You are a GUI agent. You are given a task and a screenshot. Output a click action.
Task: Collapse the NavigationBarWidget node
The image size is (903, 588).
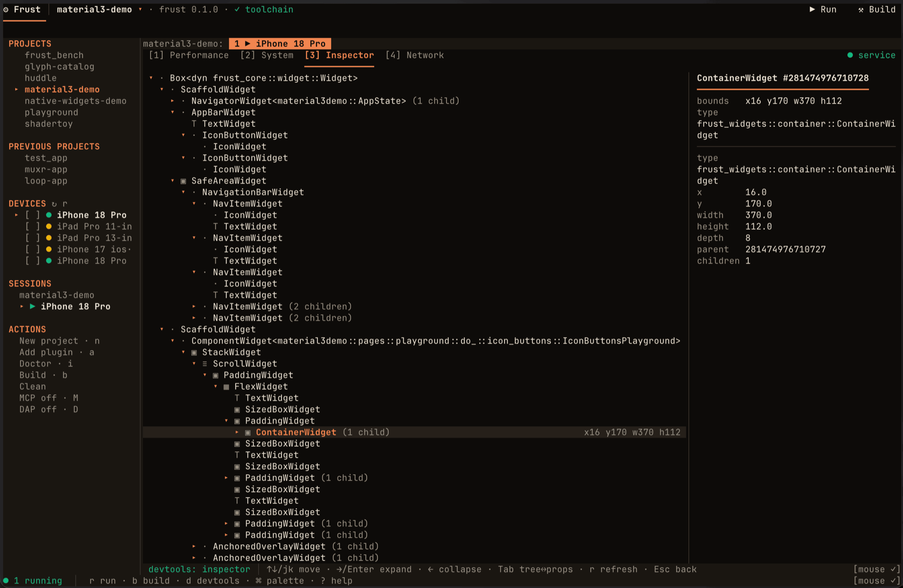(183, 192)
